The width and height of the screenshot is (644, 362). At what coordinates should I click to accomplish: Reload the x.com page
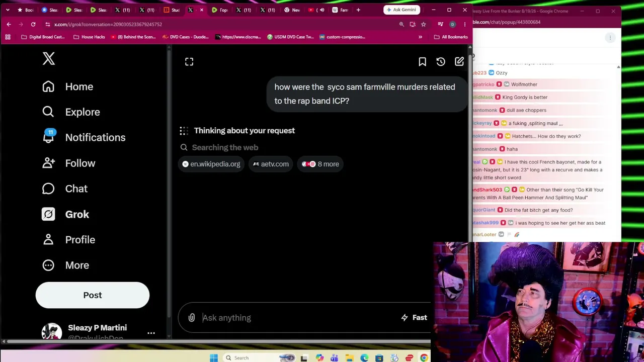33,24
